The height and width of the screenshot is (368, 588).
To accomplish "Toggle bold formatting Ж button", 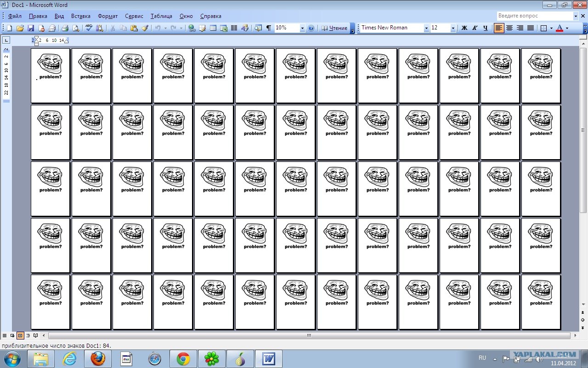I will pos(464,28).
